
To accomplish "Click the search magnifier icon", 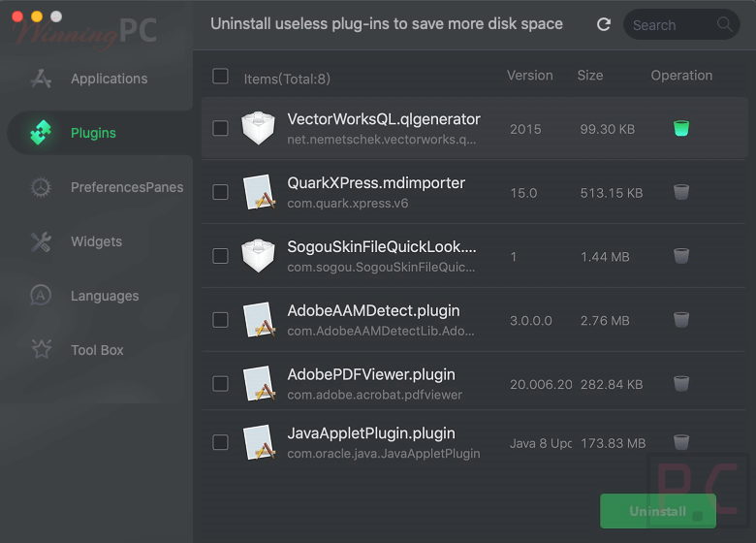I will coord(724,24).
